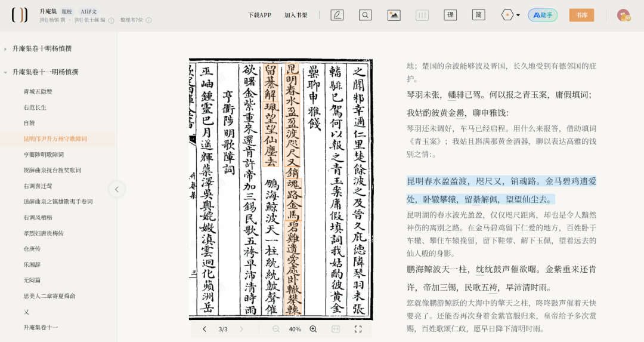Reset scan to 1:1 size
Image resolution: width=644 pixels, height=342 pixels.
coord(336,329)
